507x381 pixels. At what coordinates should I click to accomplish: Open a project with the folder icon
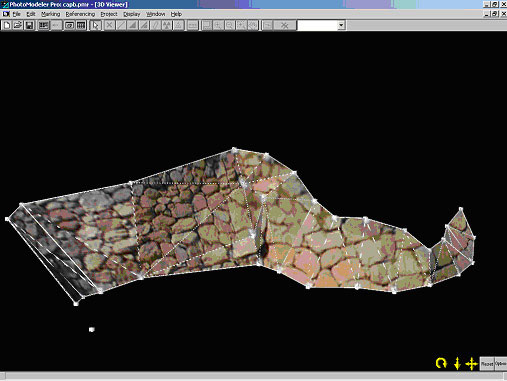(x=18, y=25)
